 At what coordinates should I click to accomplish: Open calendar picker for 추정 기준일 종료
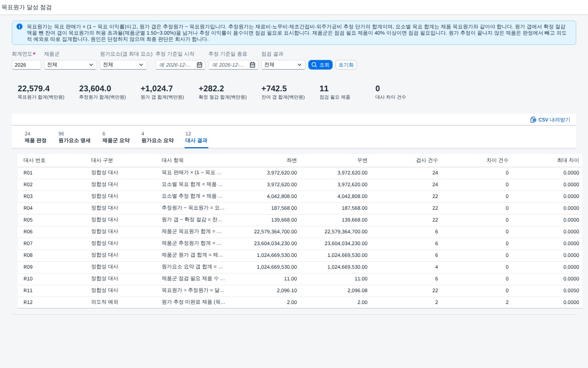(252, 65)
